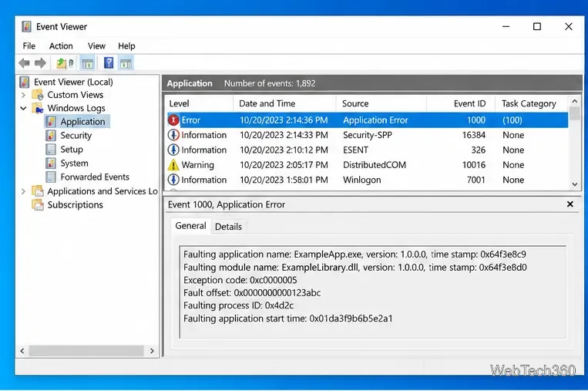Open the blue Help toolbar icon
The height and width of the screenshot is (391, 588).
pyautogui.click(x=109, y=62)
